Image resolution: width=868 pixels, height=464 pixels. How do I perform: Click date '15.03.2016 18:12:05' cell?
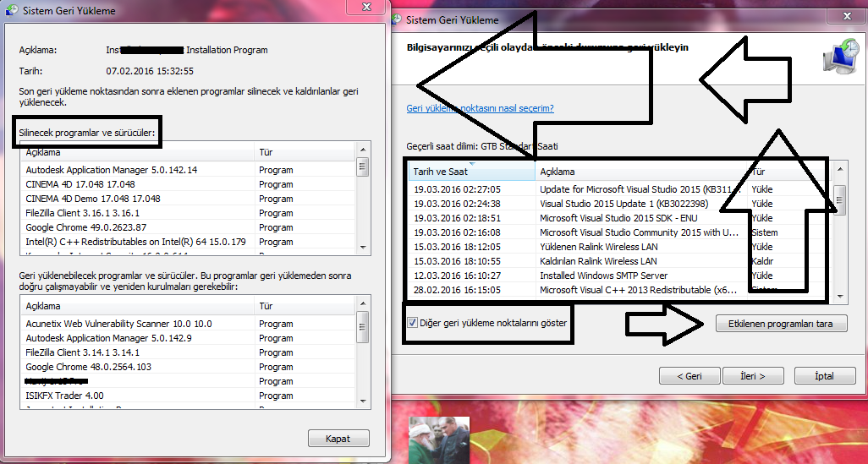click(x=457, y=247)
